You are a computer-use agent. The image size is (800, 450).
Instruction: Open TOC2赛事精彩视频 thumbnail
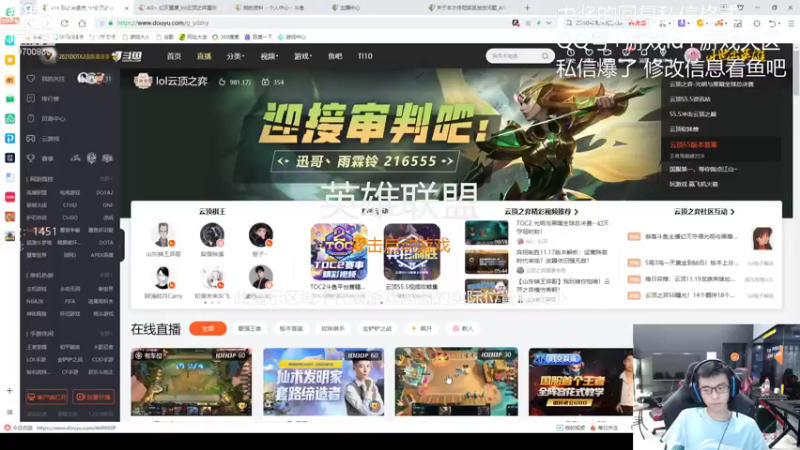click(x=339, y=252)
